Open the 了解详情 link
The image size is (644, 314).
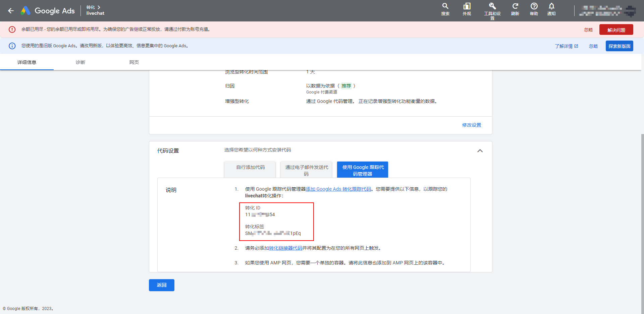(566, 46)
